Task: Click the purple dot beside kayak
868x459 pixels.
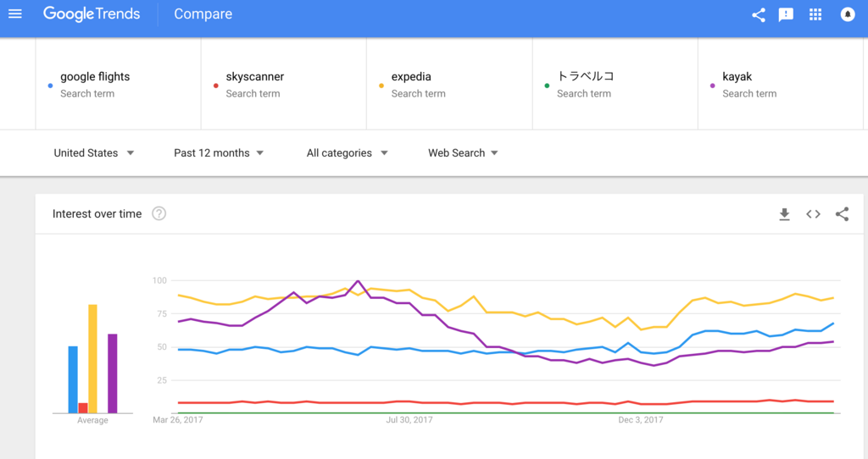Action: [x=712, y=86]
